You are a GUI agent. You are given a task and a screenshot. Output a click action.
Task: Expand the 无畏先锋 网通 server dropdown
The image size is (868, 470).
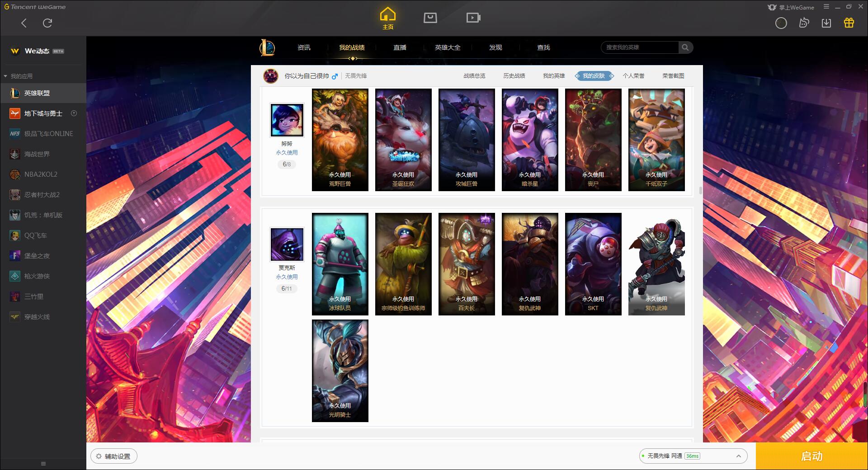[x=693, y=456]
